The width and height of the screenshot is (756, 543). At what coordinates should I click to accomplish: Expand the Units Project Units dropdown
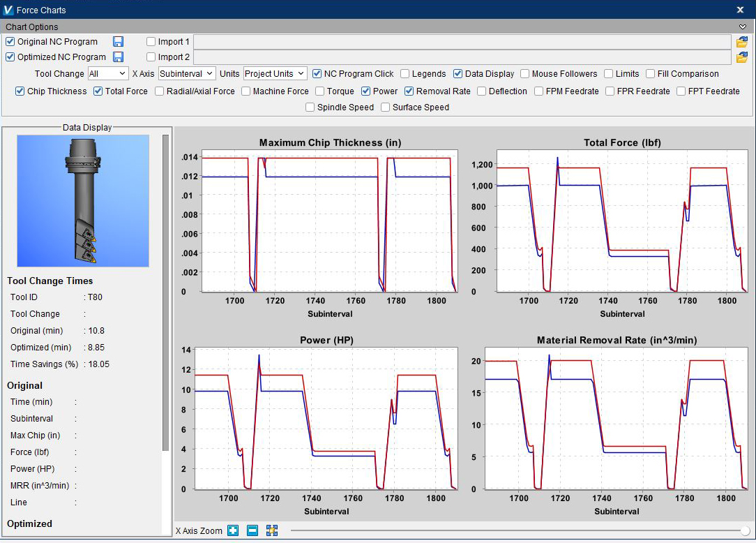(x=275, y=74)
